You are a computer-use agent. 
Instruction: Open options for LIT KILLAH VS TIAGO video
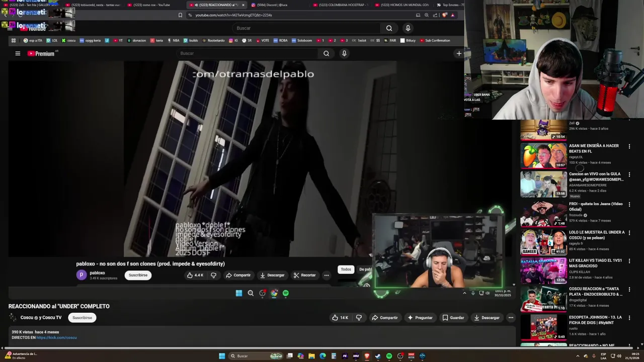(x=629, y=260)
